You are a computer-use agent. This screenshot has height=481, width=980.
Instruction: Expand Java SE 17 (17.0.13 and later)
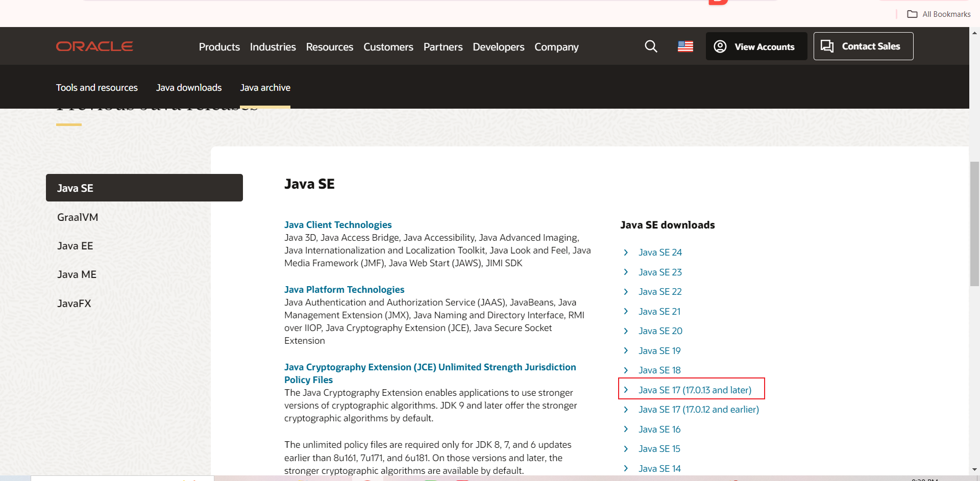pos(695,390)
